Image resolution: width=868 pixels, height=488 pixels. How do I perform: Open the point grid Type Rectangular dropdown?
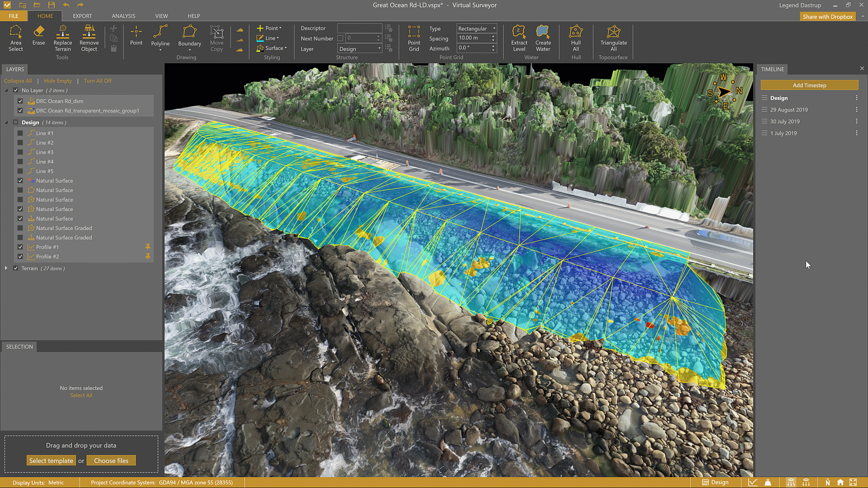(x=477, y=28)
